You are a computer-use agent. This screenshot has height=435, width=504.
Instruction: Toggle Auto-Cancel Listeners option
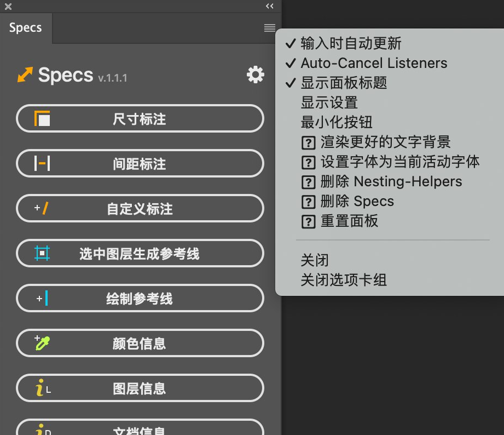point(373,63)
